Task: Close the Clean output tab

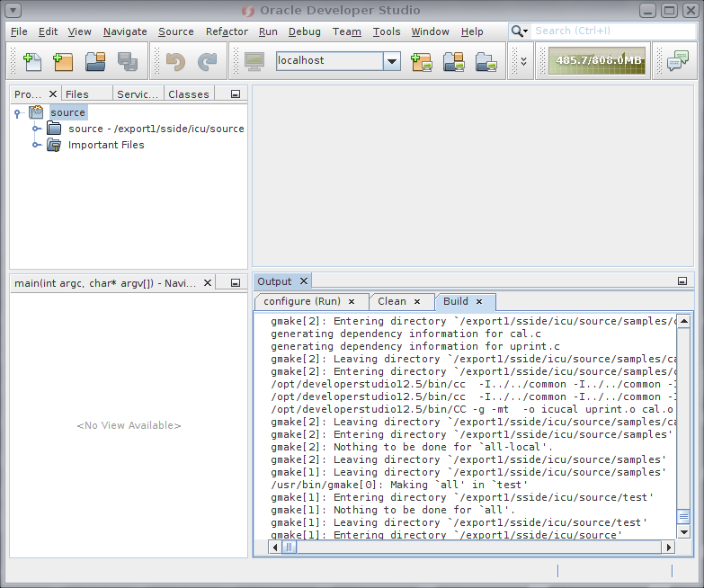Action: (x=416, y=301)
